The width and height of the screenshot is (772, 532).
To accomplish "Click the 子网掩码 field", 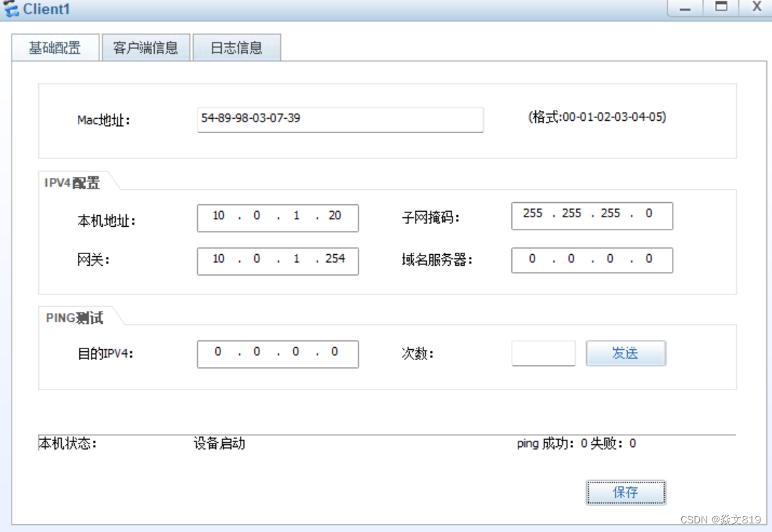I will click(592, 216).
